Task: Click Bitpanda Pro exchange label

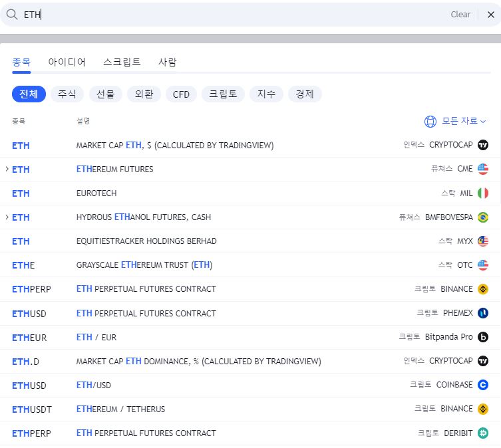Action: (448, 337)
